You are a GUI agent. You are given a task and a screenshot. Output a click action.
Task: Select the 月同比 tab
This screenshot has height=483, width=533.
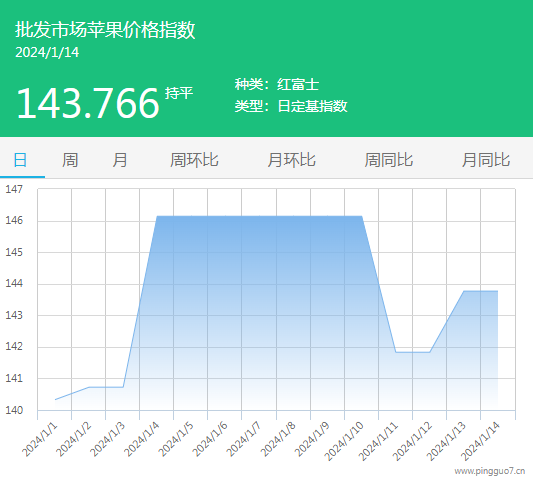coord(486,160)
